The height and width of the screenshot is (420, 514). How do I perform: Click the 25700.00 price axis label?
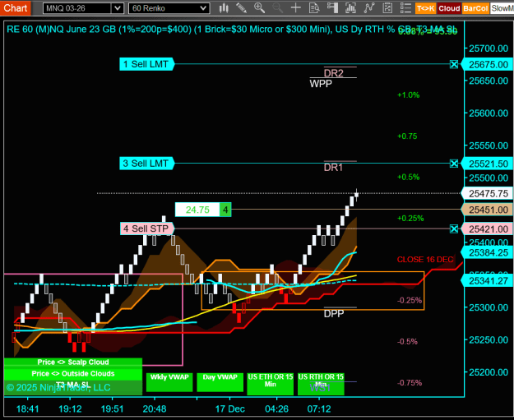coord(489,48)
